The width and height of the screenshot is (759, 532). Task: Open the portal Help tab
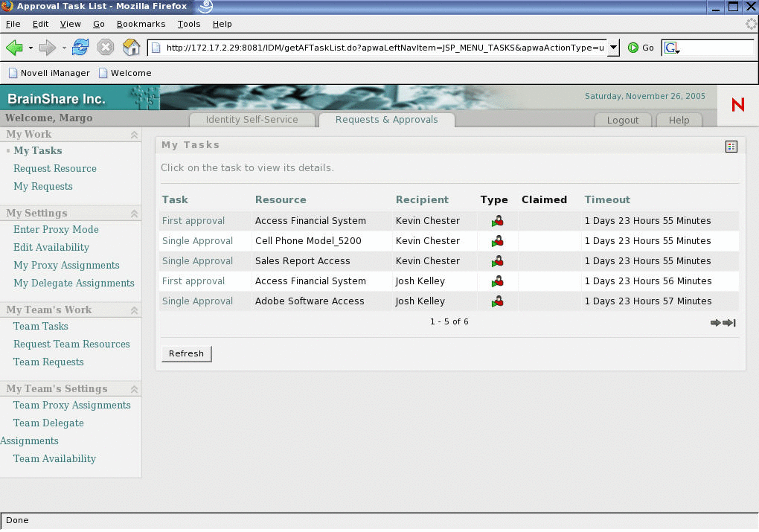(x=679, y=120)
